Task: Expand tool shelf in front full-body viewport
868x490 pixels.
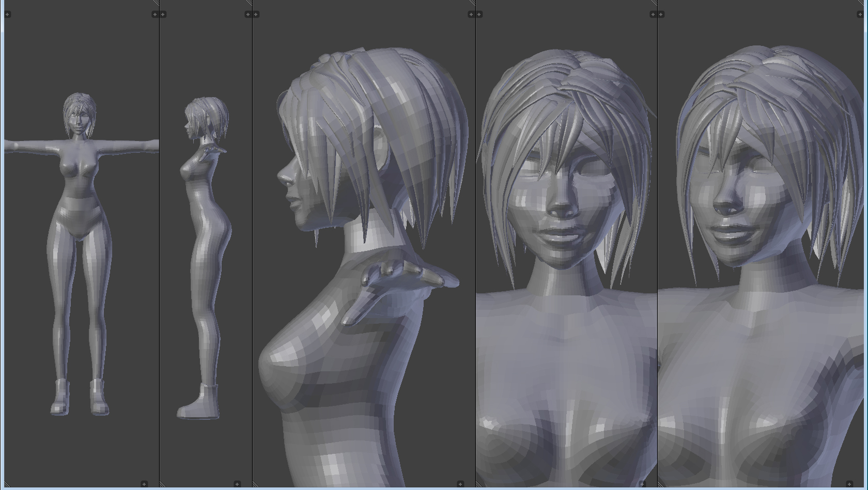Action: pyautogui.click(x=8, y=14)
